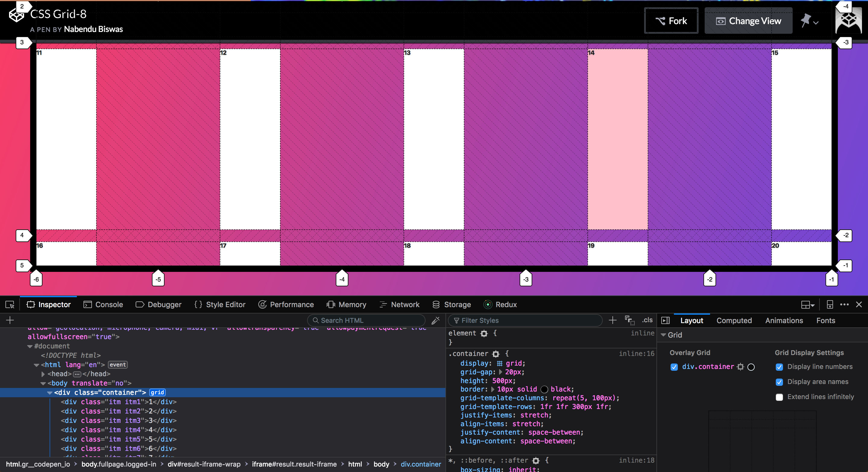Collapse the #document tree node
Image resolution: width=868 pixels, height=472 pixels.
click(x=30, y=346)
